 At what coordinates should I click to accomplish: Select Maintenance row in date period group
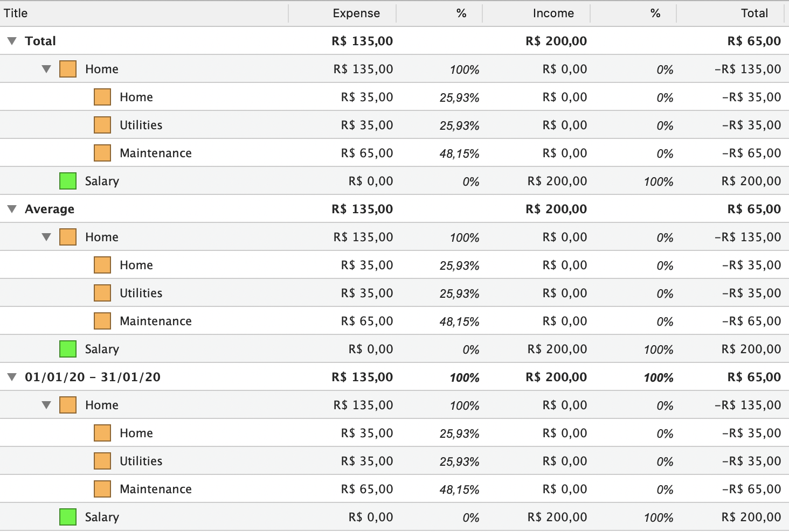coord(155,489)
